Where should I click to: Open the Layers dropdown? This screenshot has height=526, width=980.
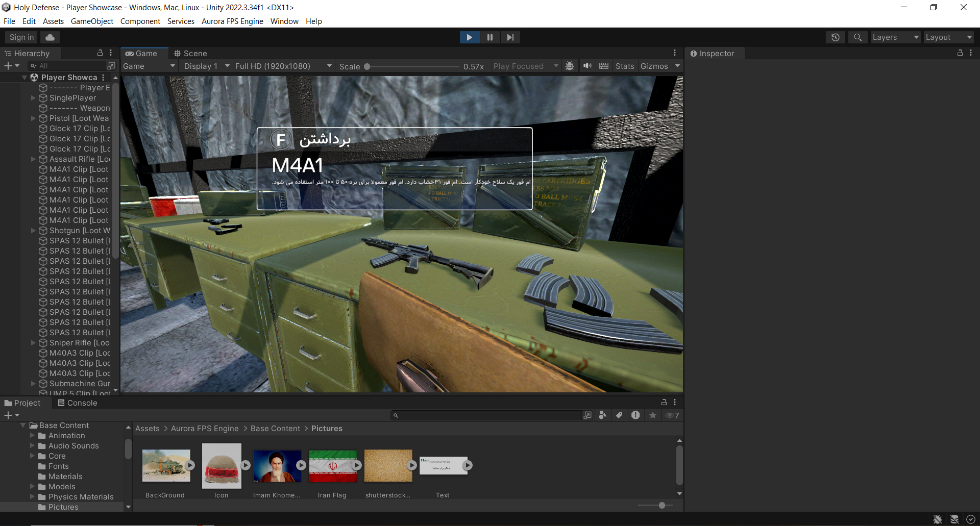[895, 37]
